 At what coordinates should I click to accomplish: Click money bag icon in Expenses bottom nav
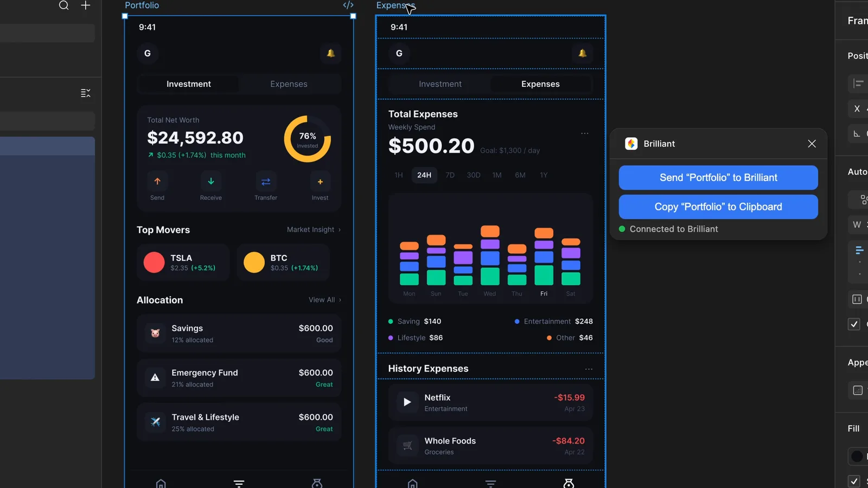click(x=569, y=483)
